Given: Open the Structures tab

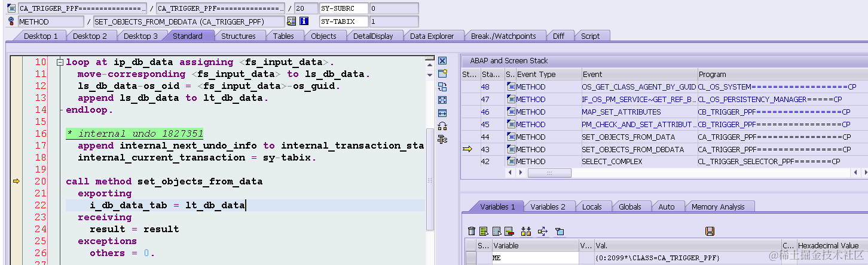Looking at the screenshot, I should pyautogui.click(x=239, y=36).
